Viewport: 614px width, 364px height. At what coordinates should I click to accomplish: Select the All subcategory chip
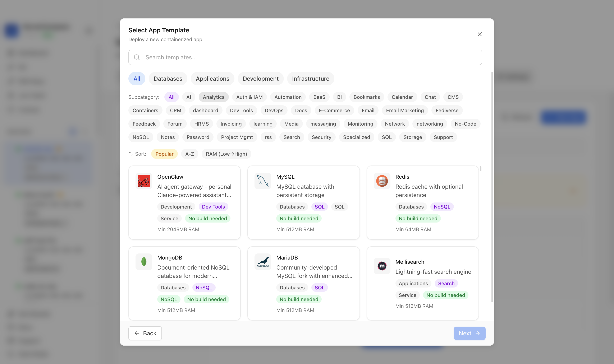click(171, 97)
